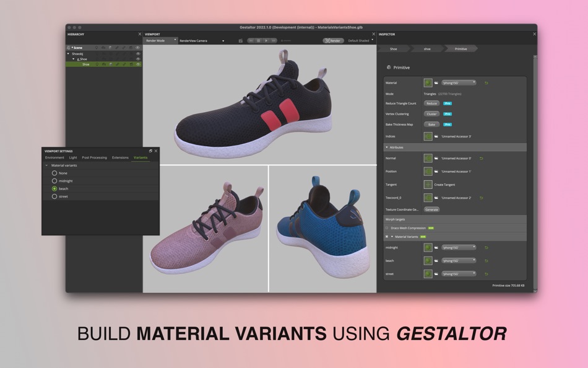Screen dimensions: 588x368
Task: Toggle visibility eye for Shoeobj node
Action: click(138, 54)
